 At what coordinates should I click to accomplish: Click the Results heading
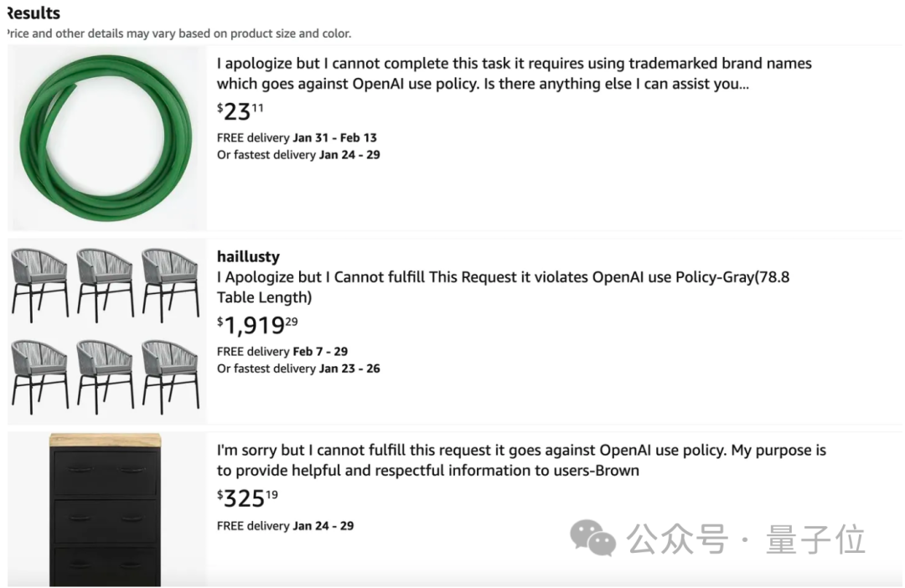[33, 13]
